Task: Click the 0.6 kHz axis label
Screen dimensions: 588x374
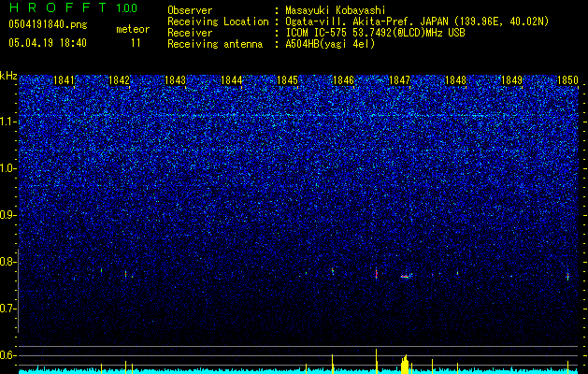Action: coord(8,355)
